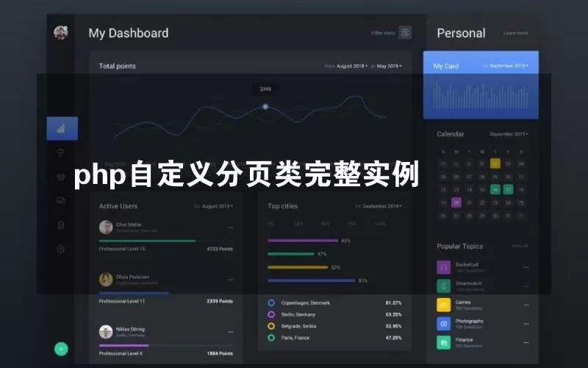The width and height of the screenshot is (588, 368).
Task: Open the green Smartwatch topic icon
Action: pos(444,286)
